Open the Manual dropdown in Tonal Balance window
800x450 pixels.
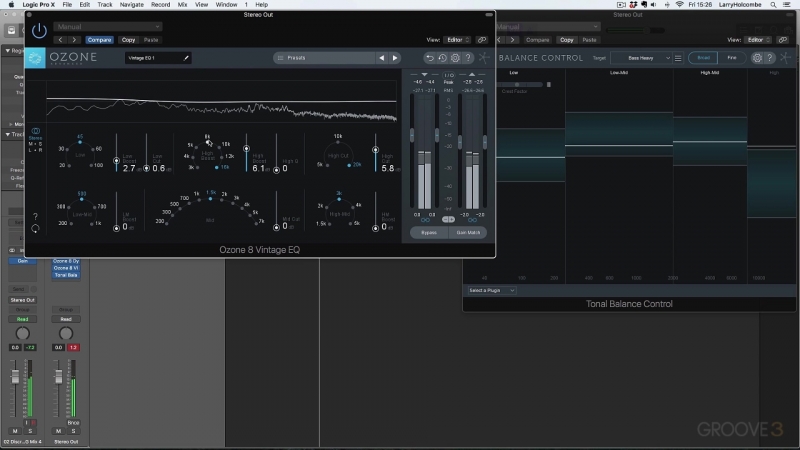tap(548, 27)
